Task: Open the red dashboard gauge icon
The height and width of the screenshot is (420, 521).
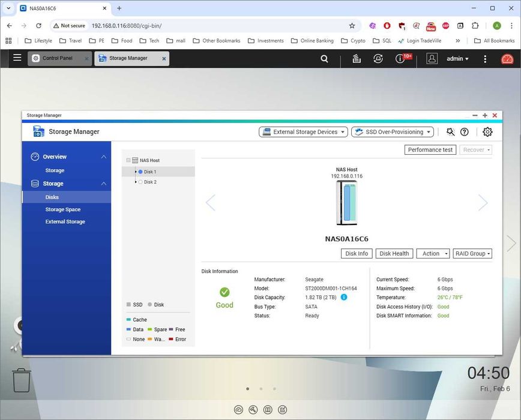Action: (507, 59)
